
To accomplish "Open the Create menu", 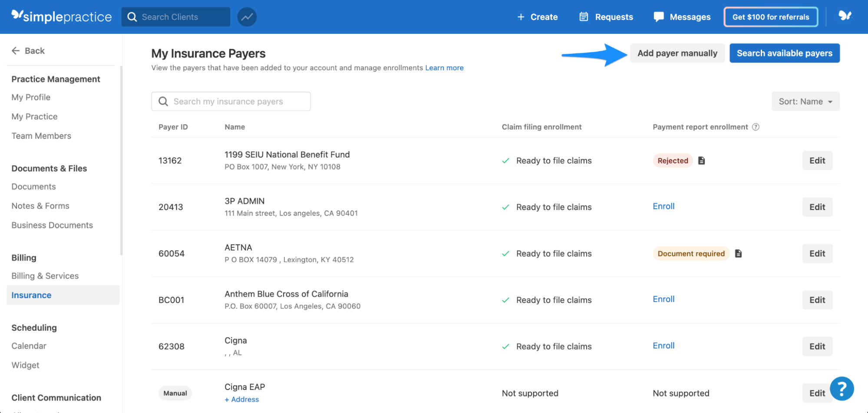I will click(537, 17).
